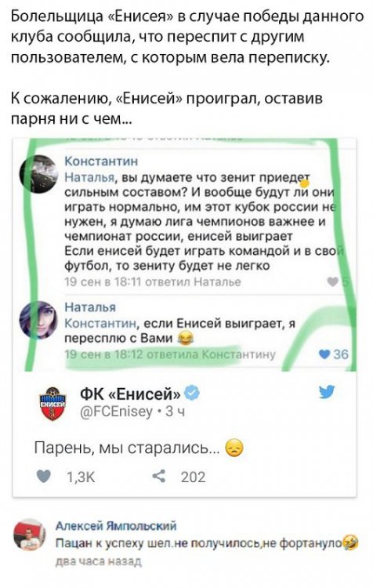Click the mention 'Константин' in Наталья's reply
373x588 pixels.
(100, 323)
